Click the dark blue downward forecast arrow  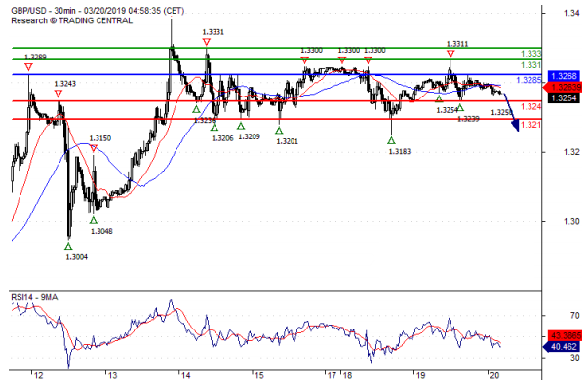pyautogui.click(x=512, y=112)
